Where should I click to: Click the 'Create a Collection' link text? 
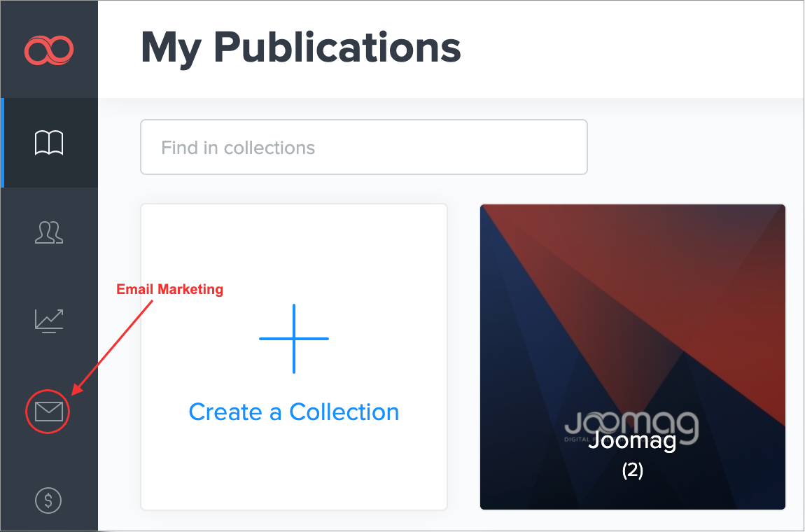[x=294, y=412]
